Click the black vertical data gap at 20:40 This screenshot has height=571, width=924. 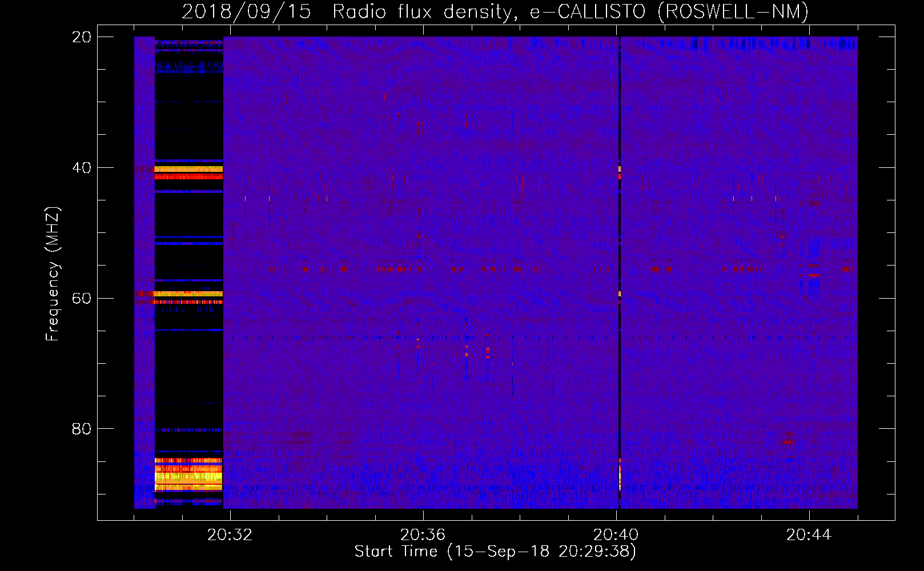click(x=620, y=272)
